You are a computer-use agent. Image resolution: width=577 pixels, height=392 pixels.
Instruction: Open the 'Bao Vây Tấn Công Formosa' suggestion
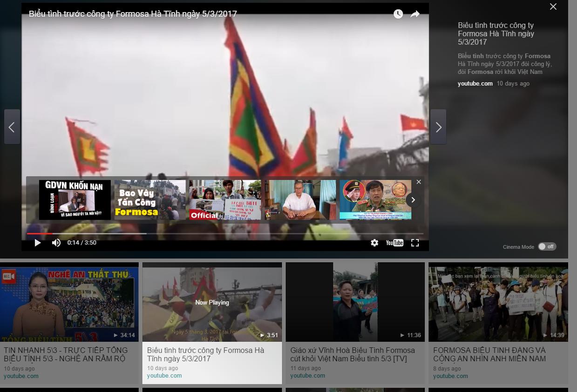150,200
